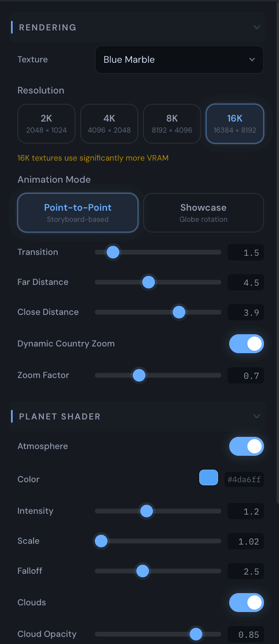The width and height of the screenshot is (279, 644).
Task: Click the Far Distance slider handle
Action: pyautogui.click(x=149, y=282)
